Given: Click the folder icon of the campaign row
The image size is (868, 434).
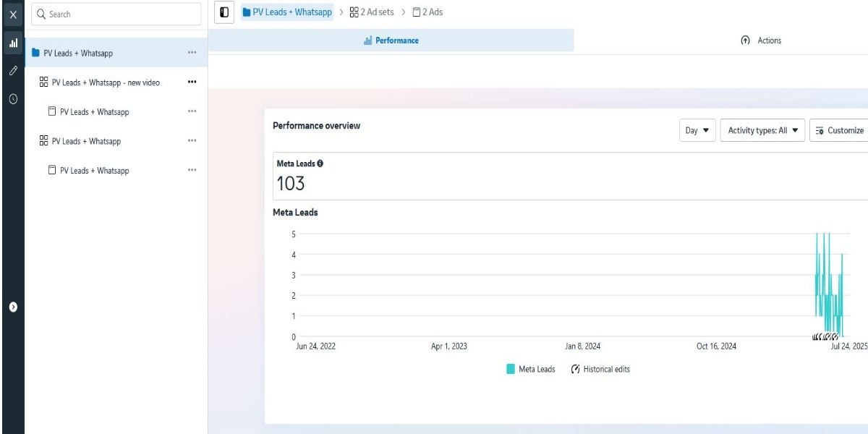Looking at the screenshot, I should coord(35,53).
